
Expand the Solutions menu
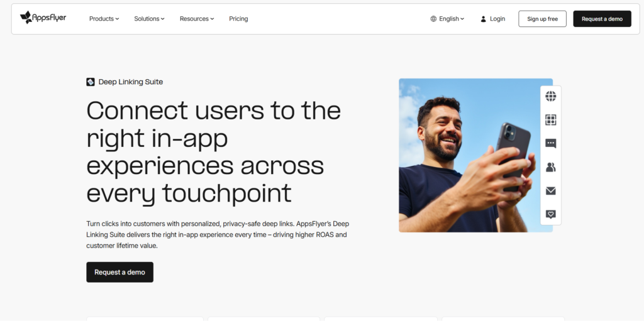tap(149, 19)
